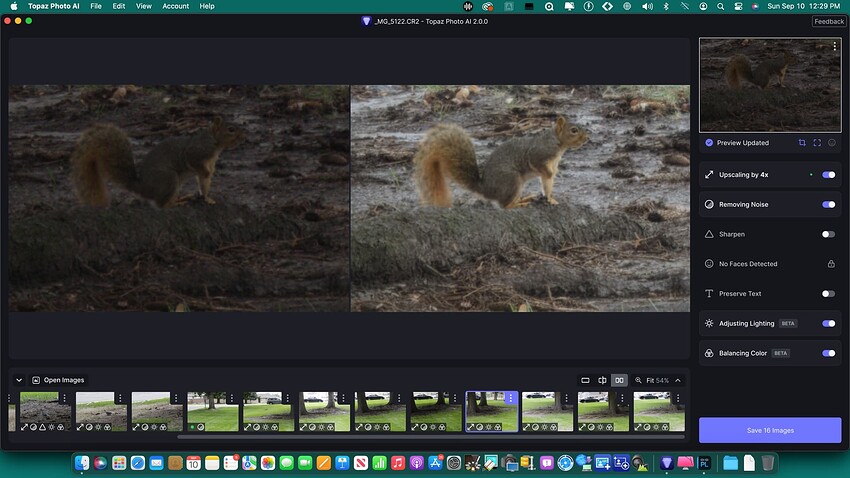Click the filmstrip horizontal scrollbar
Viewport: 850px width, 478px height.
coord(430,436)
